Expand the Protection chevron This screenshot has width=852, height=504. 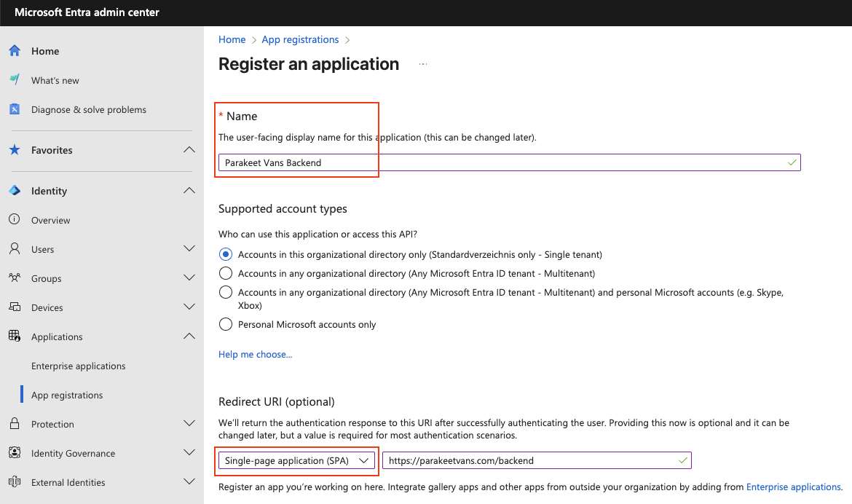[189, 423]
